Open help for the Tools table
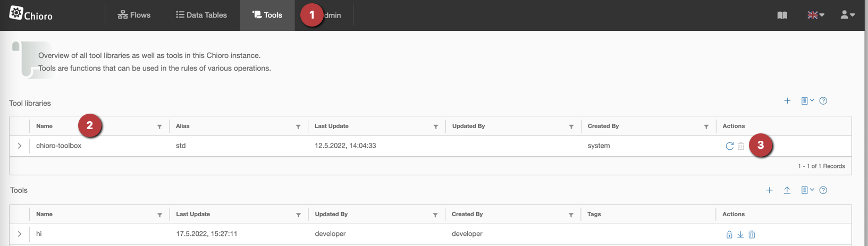This screenshot has height=246, width=868. point(823,190)
